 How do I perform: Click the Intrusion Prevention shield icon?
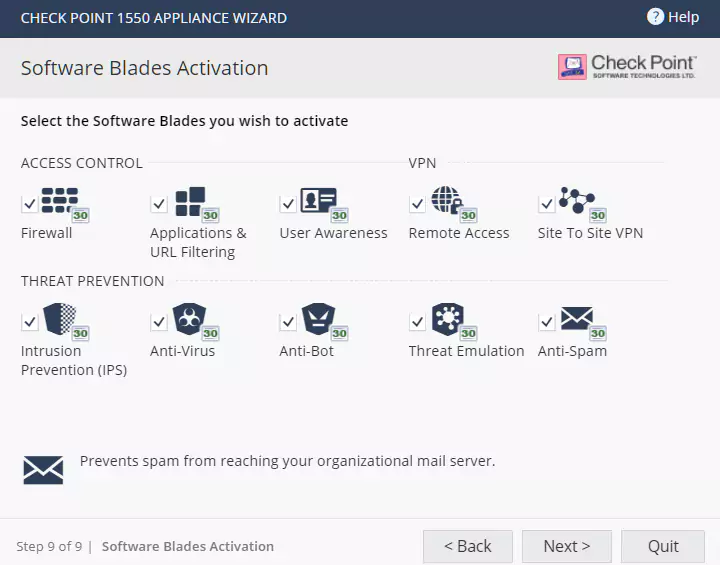(61, 319)
